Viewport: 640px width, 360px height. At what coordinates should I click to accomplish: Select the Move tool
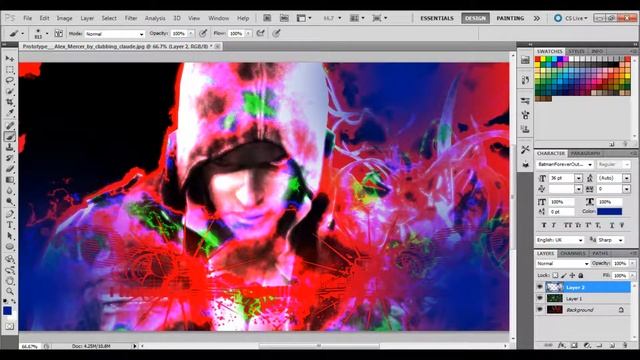pyautogui.click(x=10, y=59)
